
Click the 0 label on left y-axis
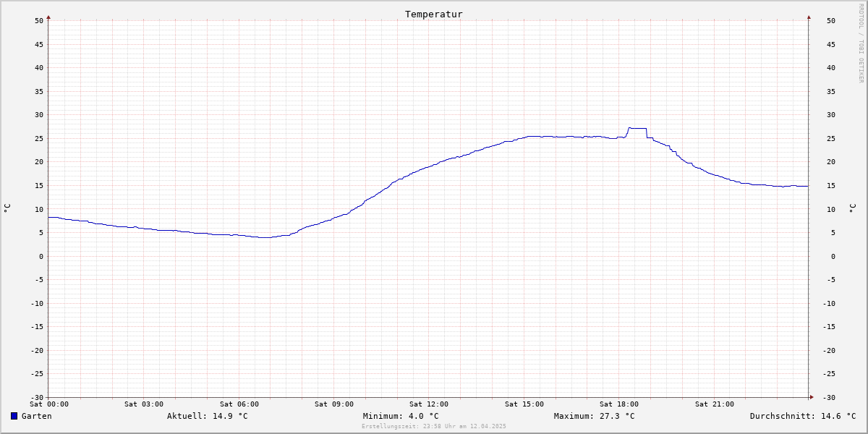click(x=41, y=256)
